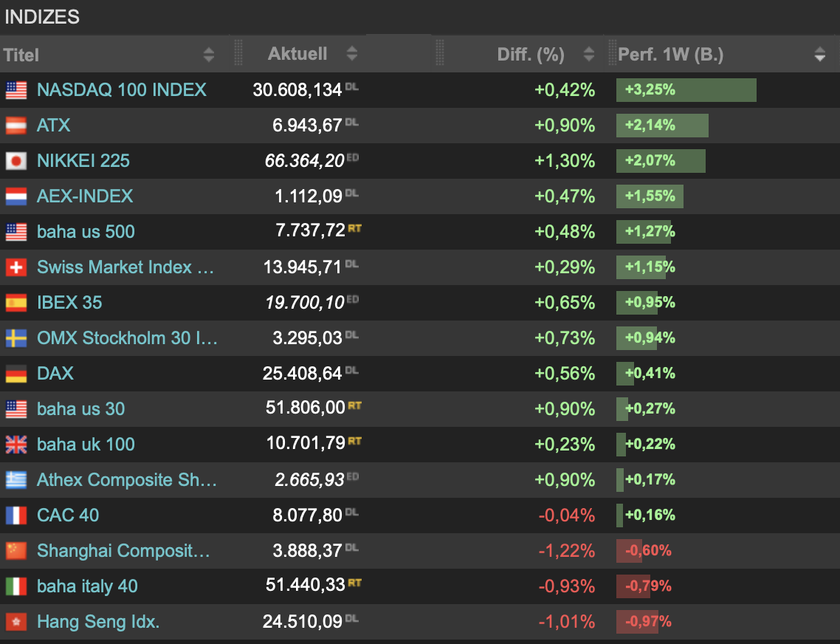Click the +2,14% performance bar for ATX
The height and width of the screenshot is (644, 840).
pyautogui.click(x=662, y=125)
